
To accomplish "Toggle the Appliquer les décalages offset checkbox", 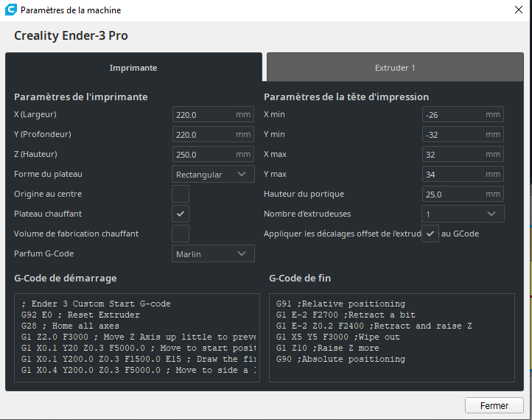I will [x=430, y=234].
